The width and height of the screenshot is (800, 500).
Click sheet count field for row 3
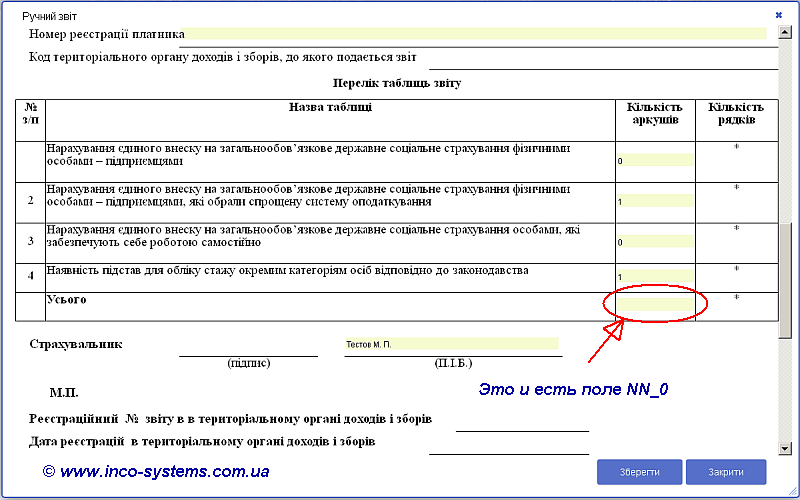(655, 241)
